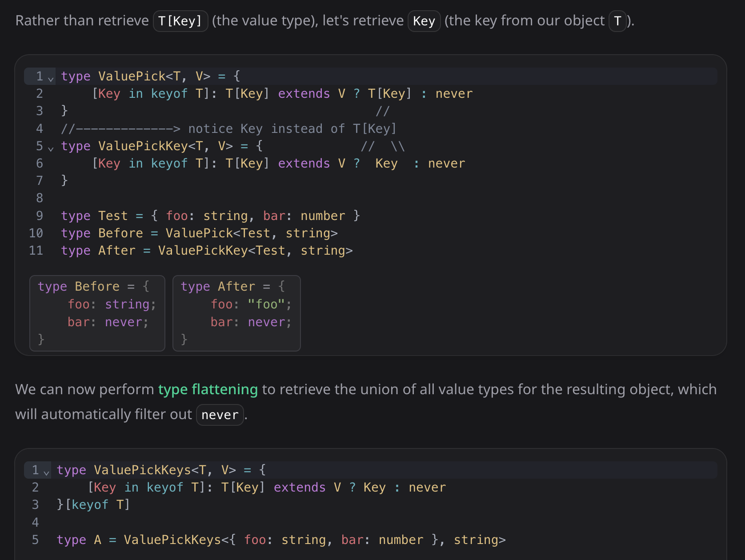Click "bar: never;" in the After box
Screen dimensions: 745x560
tap(251, 322)
